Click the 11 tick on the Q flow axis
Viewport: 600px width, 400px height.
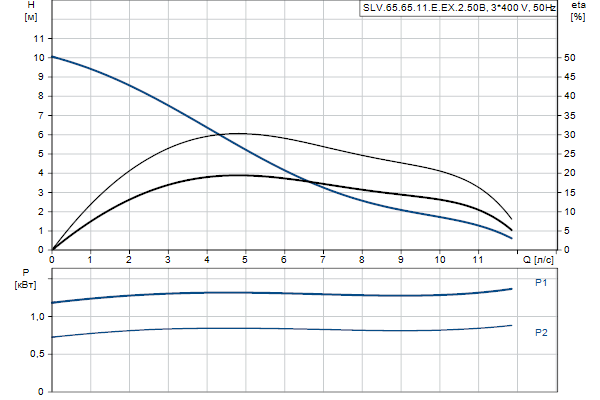478,259
